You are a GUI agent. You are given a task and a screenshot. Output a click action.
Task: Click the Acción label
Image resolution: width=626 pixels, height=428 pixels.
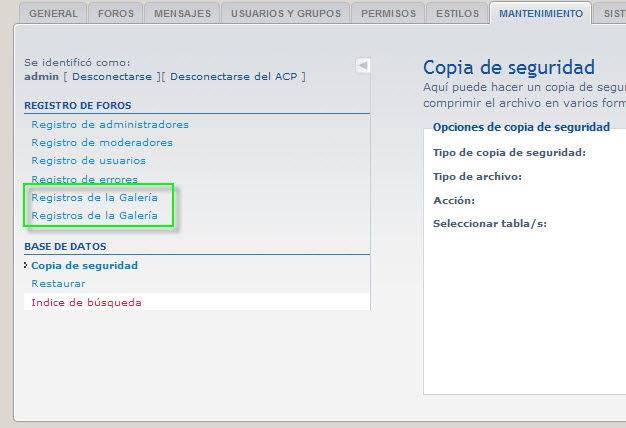454,200
